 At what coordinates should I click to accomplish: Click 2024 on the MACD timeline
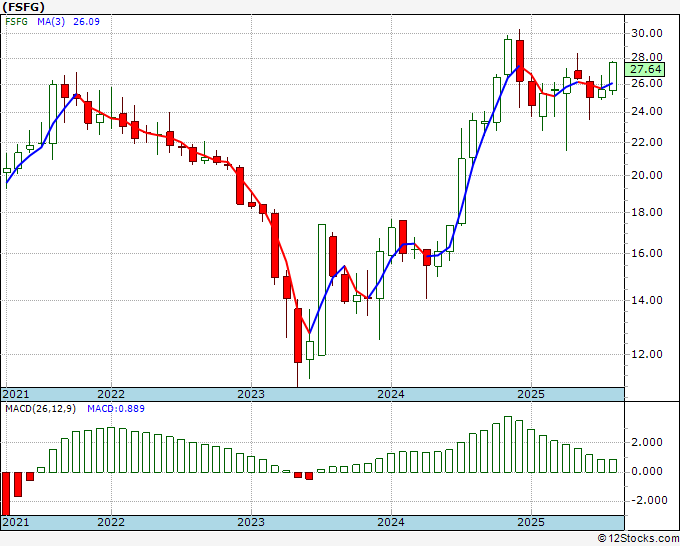tap(391, 522)
